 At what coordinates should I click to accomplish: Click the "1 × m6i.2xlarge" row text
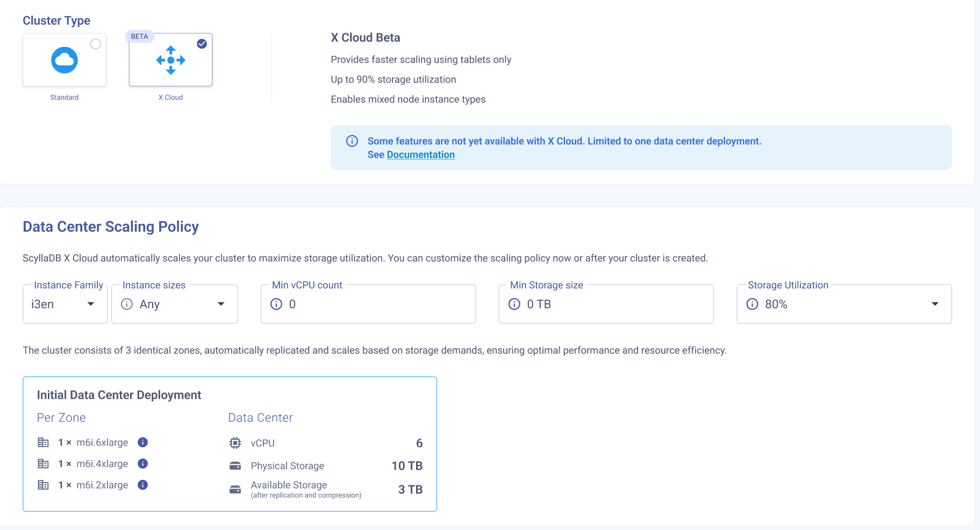tap(94, 485)
